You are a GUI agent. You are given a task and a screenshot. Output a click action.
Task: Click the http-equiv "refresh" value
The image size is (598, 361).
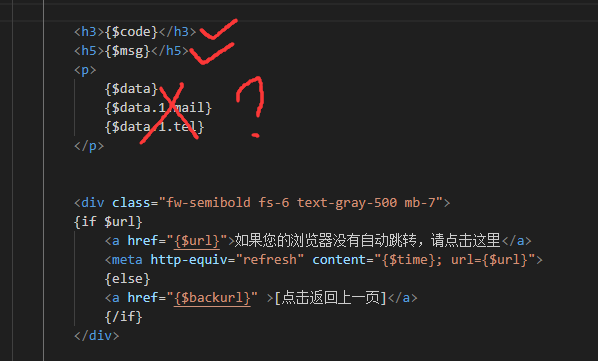click(270, 260)
